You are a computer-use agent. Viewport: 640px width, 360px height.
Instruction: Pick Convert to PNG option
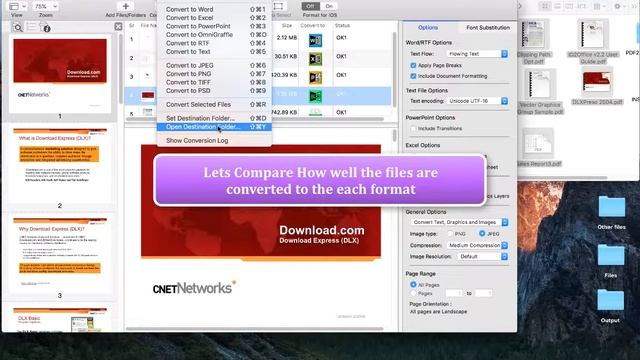click(214, 74)
